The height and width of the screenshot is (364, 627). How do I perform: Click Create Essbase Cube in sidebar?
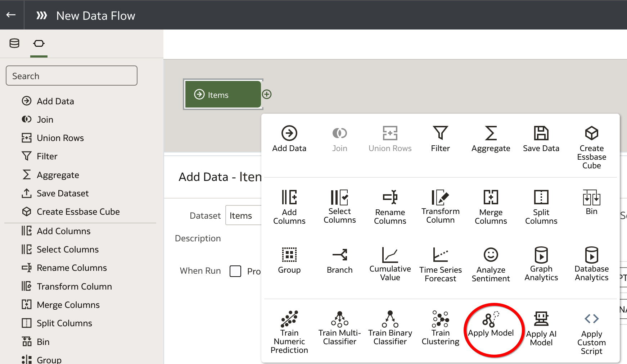[78, 211]
